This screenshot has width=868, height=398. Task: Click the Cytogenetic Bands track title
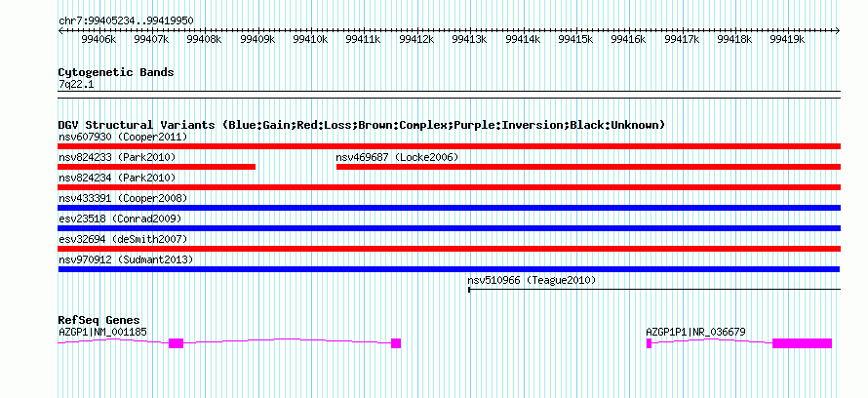coord(116,72)
